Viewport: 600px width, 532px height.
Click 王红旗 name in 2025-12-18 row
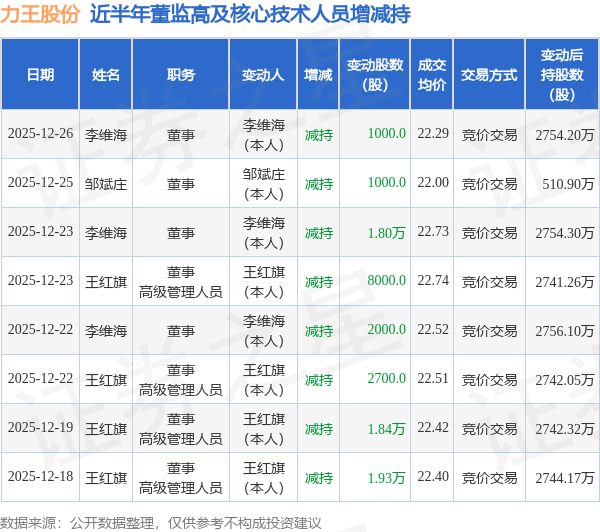(106, 478)
